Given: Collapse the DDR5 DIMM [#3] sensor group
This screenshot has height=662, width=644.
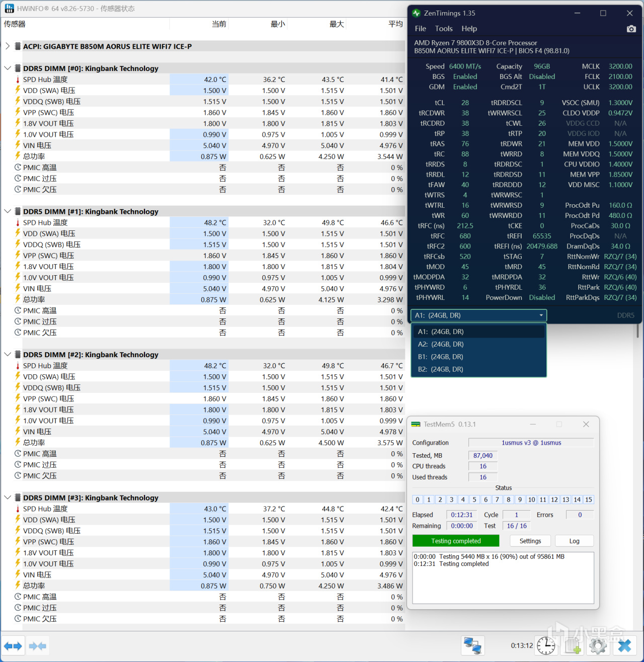Looking at the screenshot, I should coord(7,498).
